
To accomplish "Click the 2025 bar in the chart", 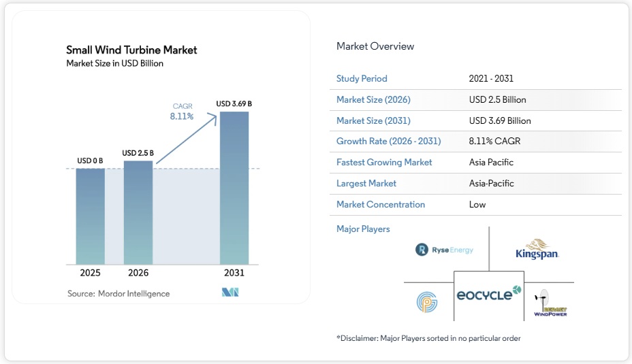I will pos(90,216).
